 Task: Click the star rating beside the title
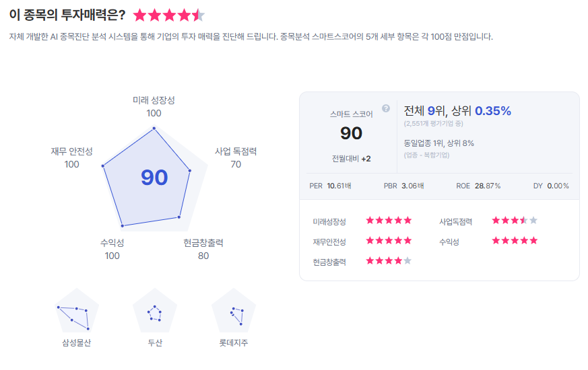(169, 15)
